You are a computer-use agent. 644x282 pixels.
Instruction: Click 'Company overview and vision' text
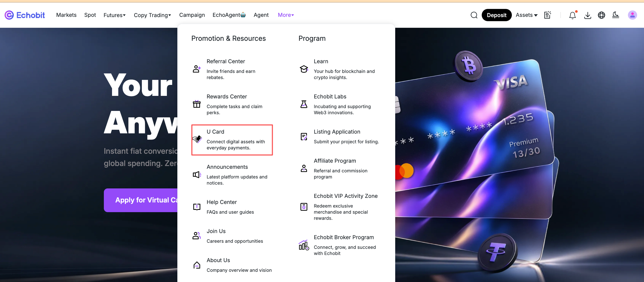tap(239, 270)
